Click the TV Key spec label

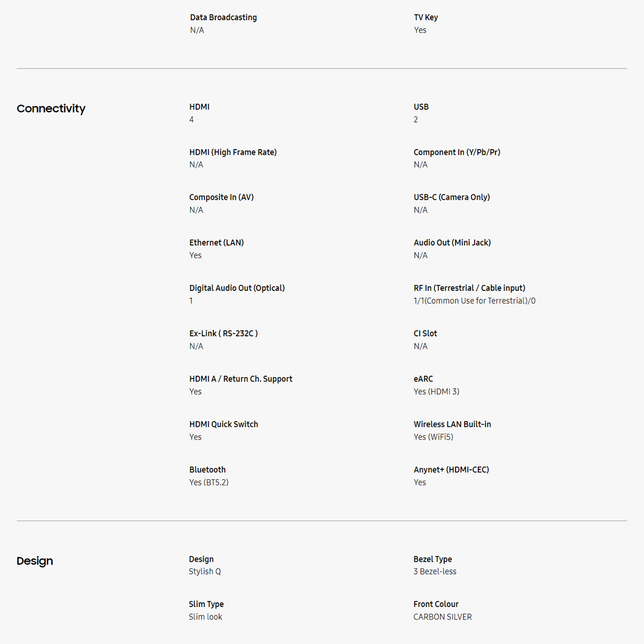pos(426,17)
